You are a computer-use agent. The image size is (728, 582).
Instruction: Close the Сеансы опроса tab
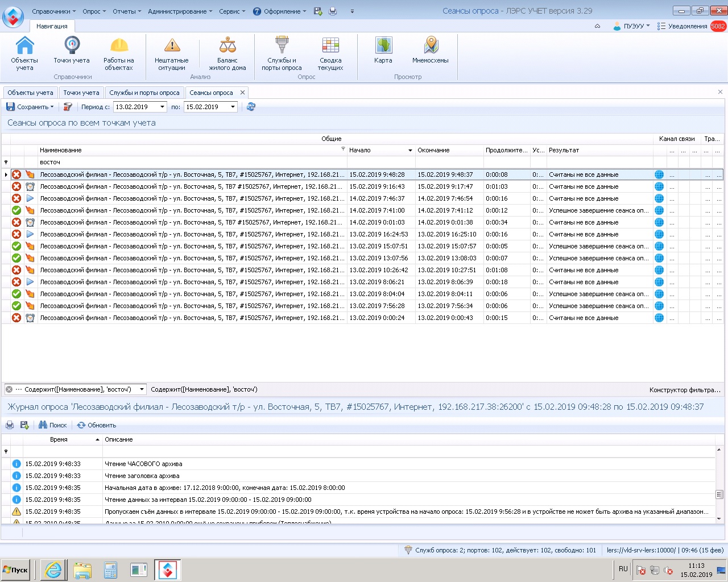tap(242, 92)
